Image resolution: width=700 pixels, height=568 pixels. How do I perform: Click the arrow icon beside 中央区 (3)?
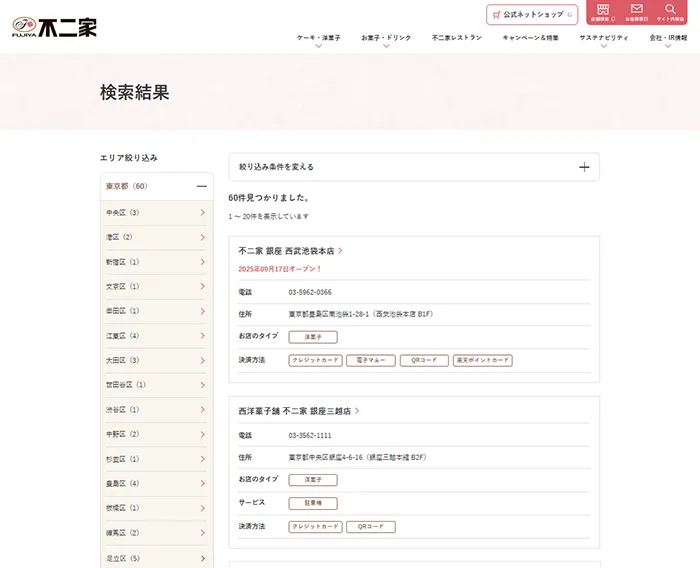point(202,213)
